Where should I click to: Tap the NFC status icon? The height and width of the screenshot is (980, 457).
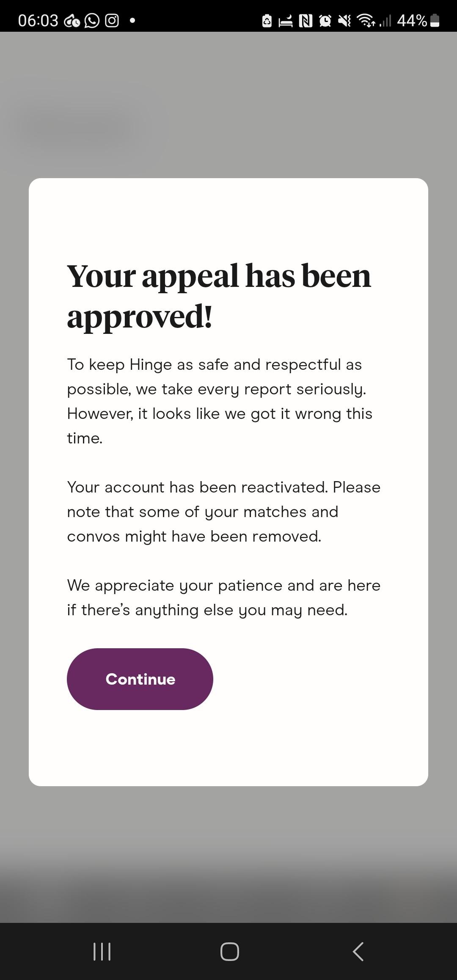[x=306, y=21]
